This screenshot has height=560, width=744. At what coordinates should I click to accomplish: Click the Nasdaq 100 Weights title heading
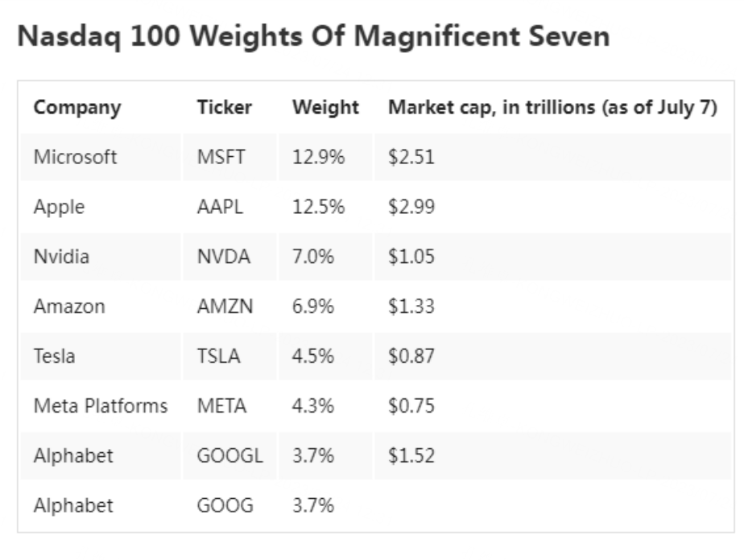tap(313, 36)
